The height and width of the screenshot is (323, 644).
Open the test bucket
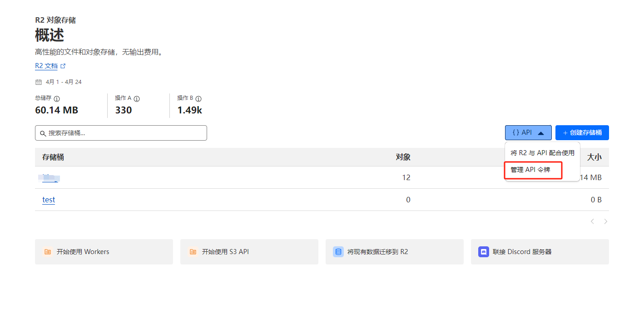(x=49, y=200)
